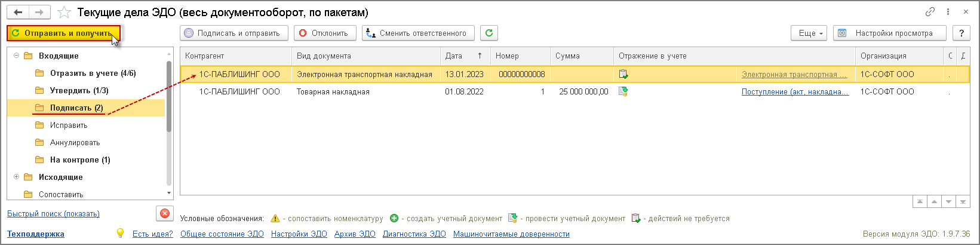Screen dimensions: 980x245
Task: Click the favorites star icon
Action: [64, 13]
